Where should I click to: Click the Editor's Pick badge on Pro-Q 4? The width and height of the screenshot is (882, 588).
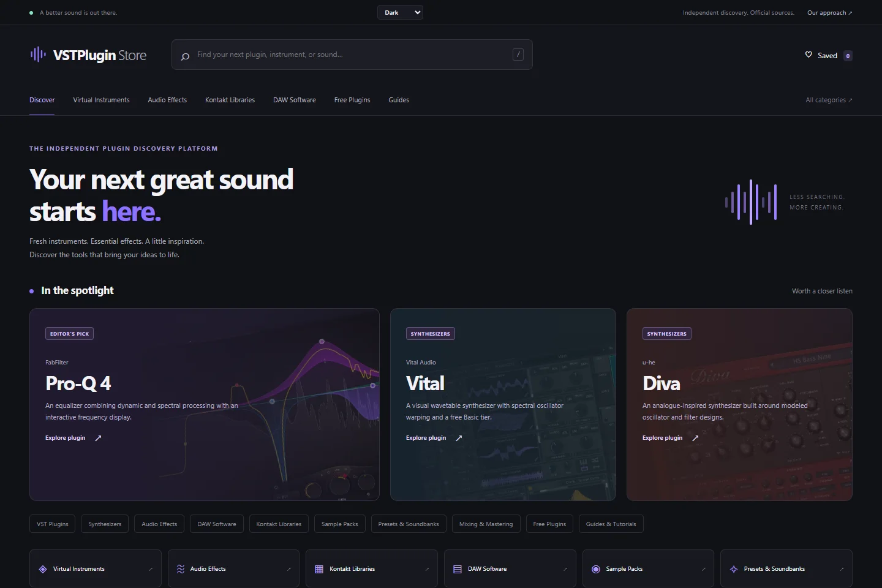[69, 334]
